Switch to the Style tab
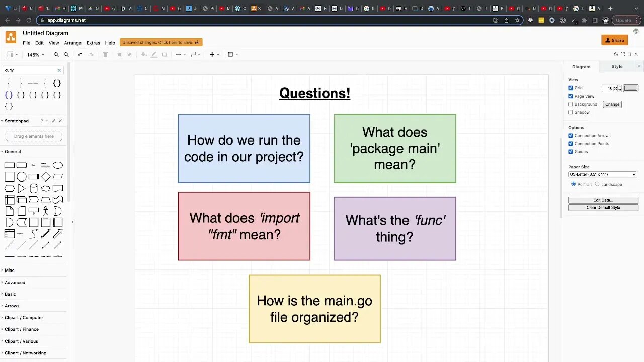Viewport: 644px width, 362px height. click(x=617, y=66)
